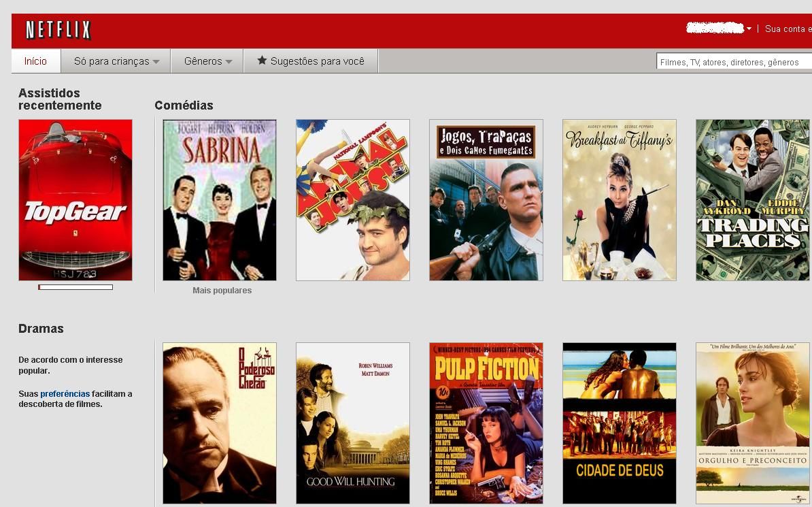Select the Cidade de Deus poster
The width and height of the screenshot is (812, 507).
click(x=620, y=423)
